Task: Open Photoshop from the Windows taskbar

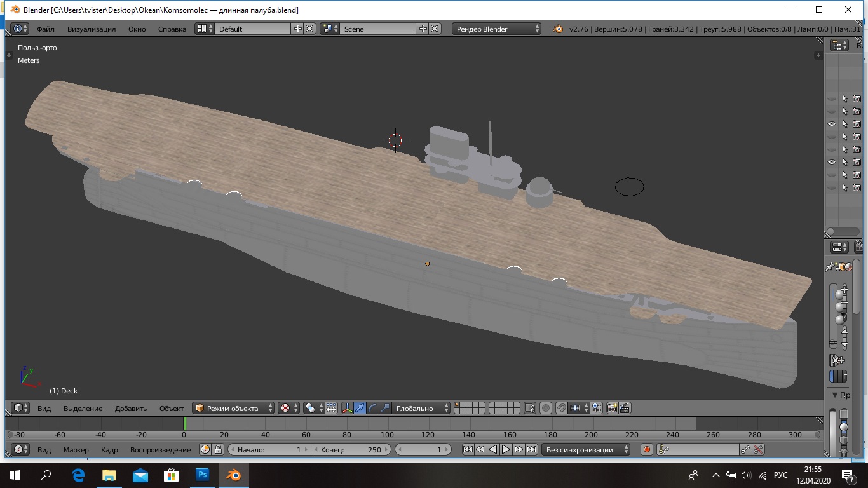Action: pos(203,475)
